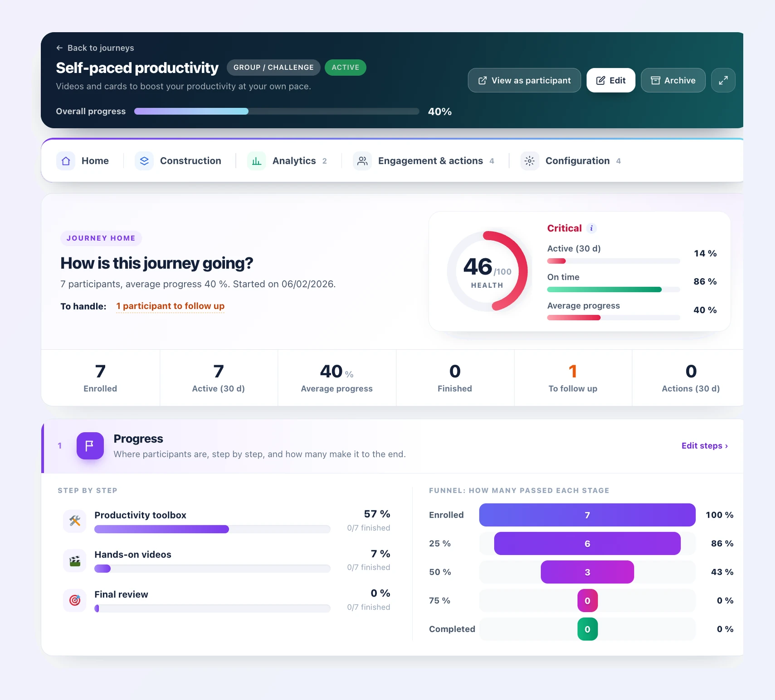This screenshot has width=775, height=700.
Task: Click the 25 % funnel bar showing 6
Action: pos(587,543)
